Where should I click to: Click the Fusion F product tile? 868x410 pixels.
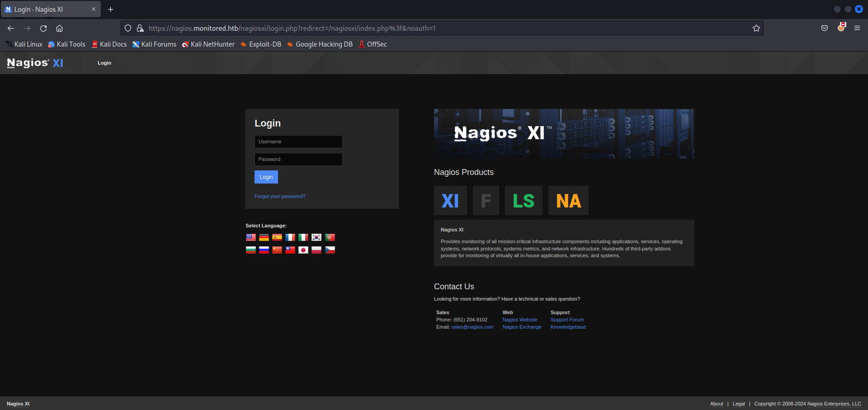coord(486,200)
